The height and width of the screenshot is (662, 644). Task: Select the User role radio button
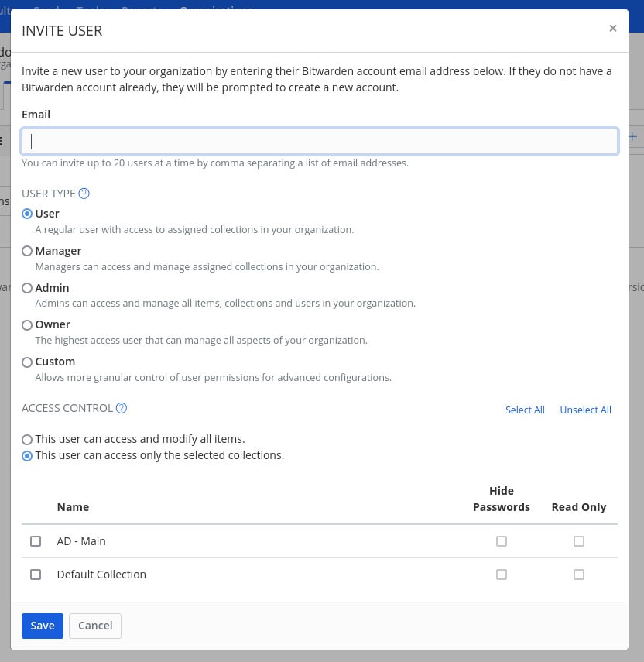coord(27,214)
